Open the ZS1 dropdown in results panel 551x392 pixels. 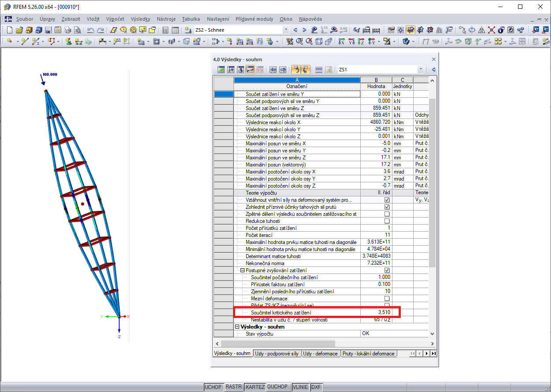pyautogui.click(x=421, y=70)
